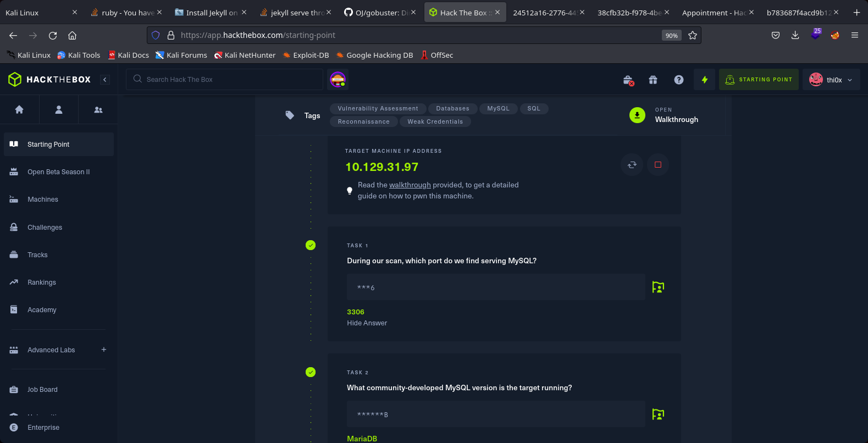Open the toolkit briefcase icon in header
The height and width of the screenshot is (443, 868).
[628, 80]
